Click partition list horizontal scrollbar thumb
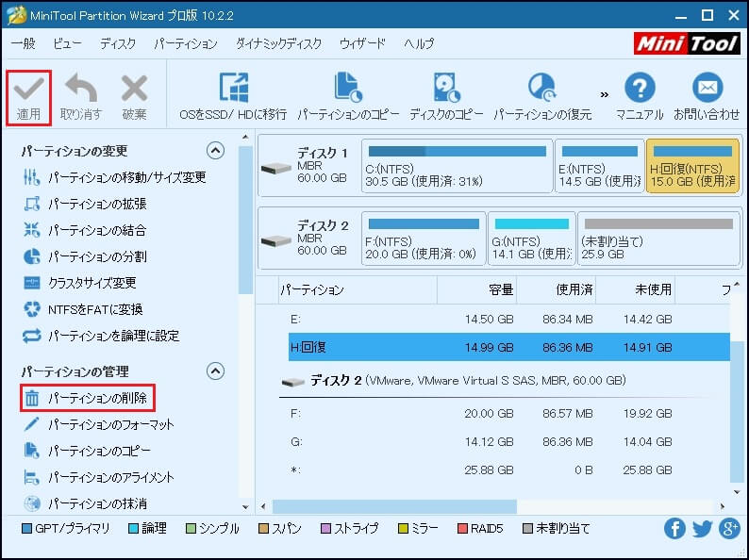 click(394, 506)
